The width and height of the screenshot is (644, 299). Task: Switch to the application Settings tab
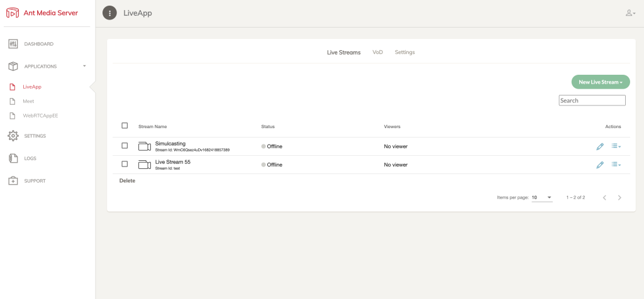[x=404, y=52]
